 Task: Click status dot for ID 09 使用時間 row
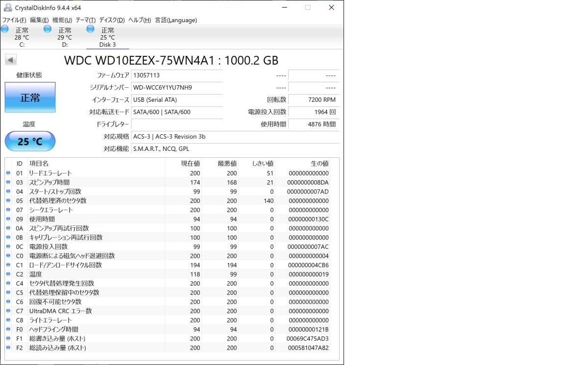point(8,219)
